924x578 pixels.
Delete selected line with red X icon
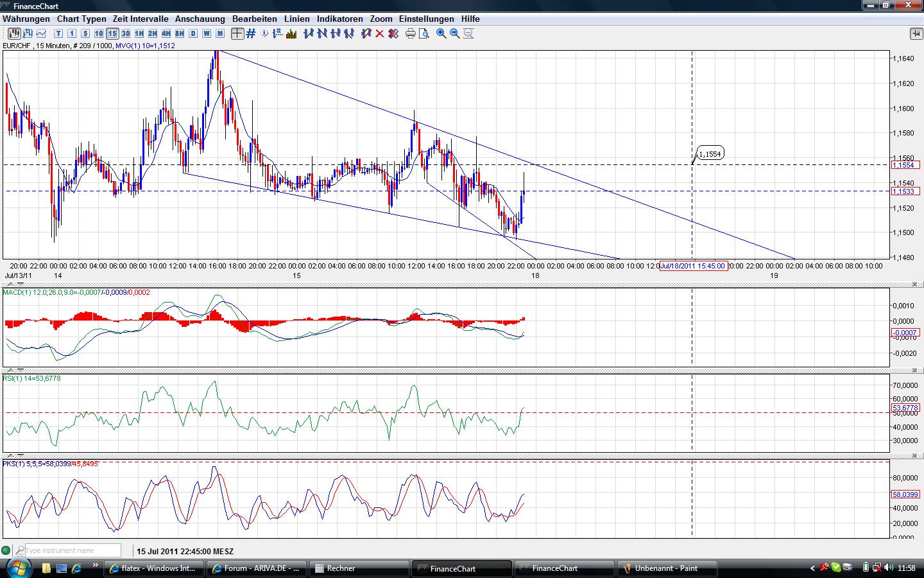click(x=379, y=33)
